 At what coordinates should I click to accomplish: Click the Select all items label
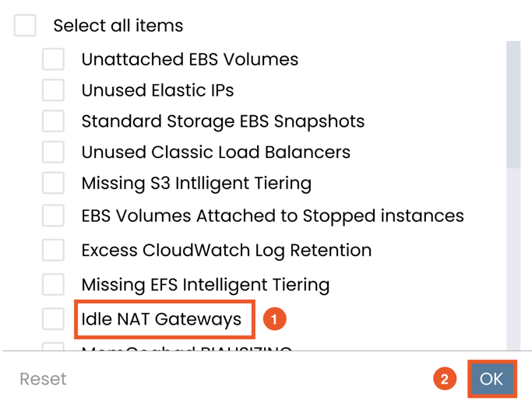(118, 26)
